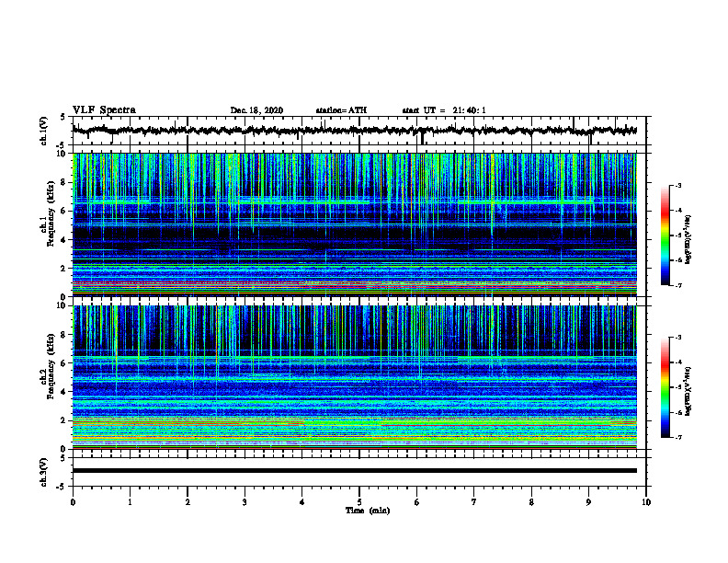Click the ch.2 colorbar log(PSD) unit label
This screenshot has height=563, width=728.
click(x=689, y=392)
